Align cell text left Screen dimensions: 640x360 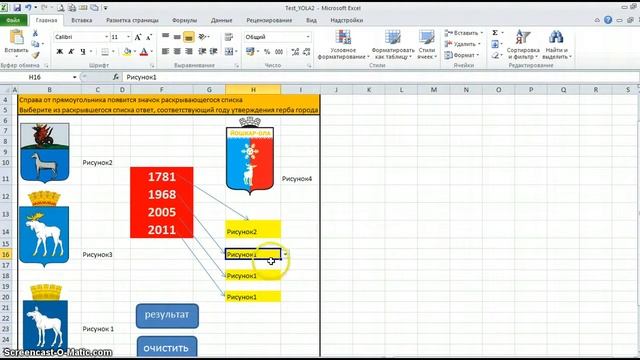165,51
